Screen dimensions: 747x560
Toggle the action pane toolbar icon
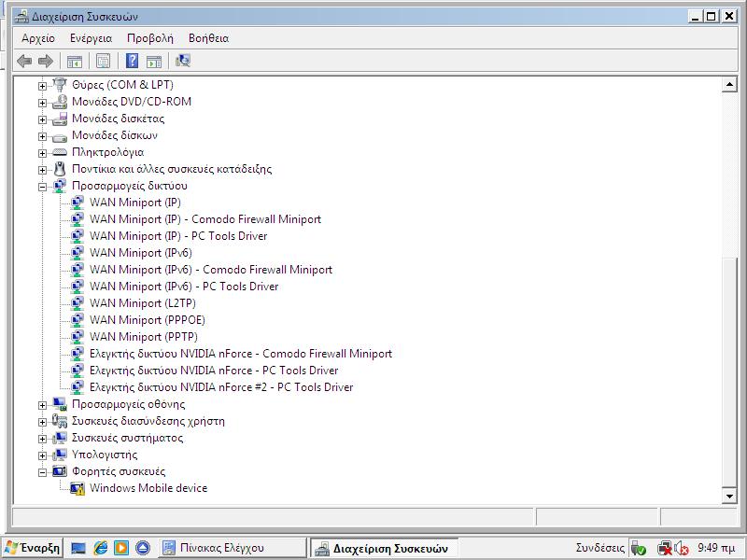tap(154, 61)
